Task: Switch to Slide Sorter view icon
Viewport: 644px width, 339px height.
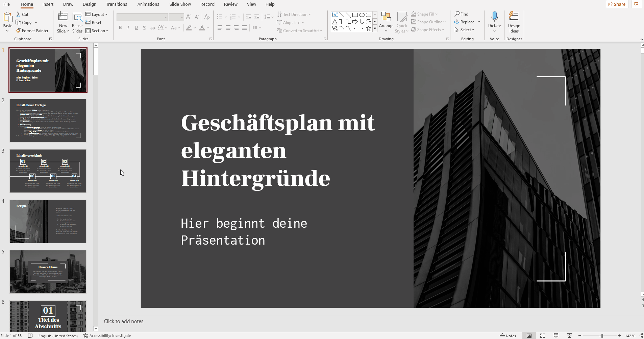Action: point(543,336)
